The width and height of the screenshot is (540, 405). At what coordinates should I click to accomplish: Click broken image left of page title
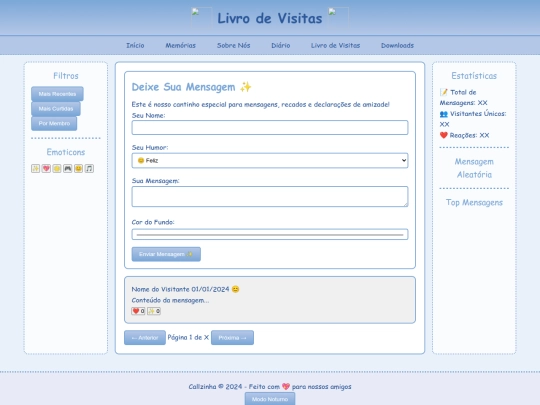point(201,18)
